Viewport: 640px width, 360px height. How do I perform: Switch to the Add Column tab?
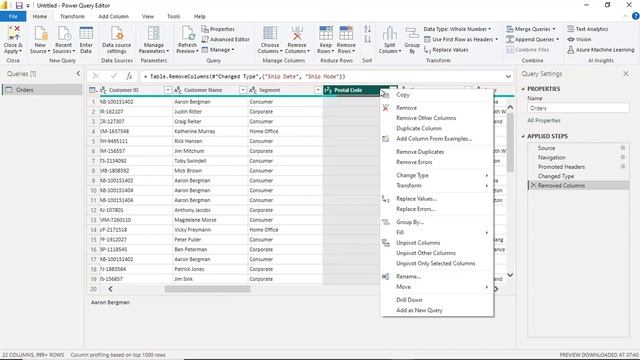(113, 16)
